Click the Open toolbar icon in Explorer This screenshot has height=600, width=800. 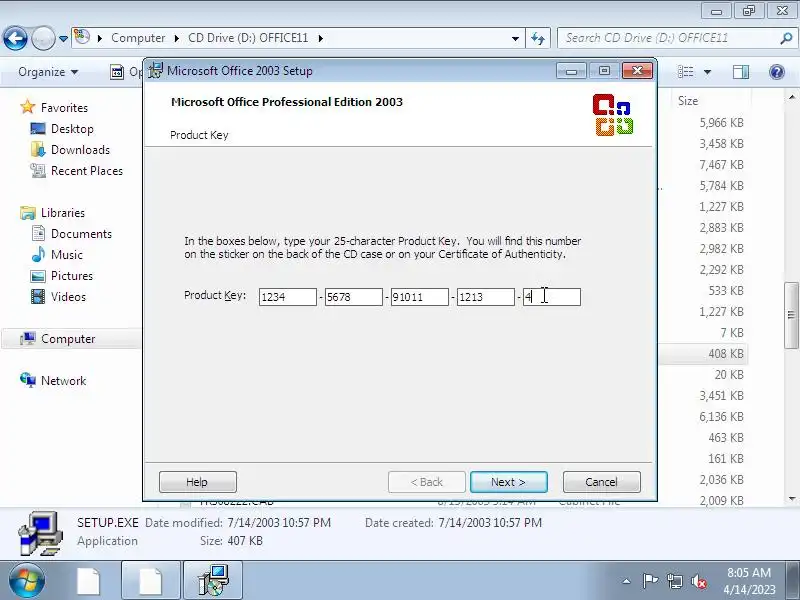(x=117, y=72)
